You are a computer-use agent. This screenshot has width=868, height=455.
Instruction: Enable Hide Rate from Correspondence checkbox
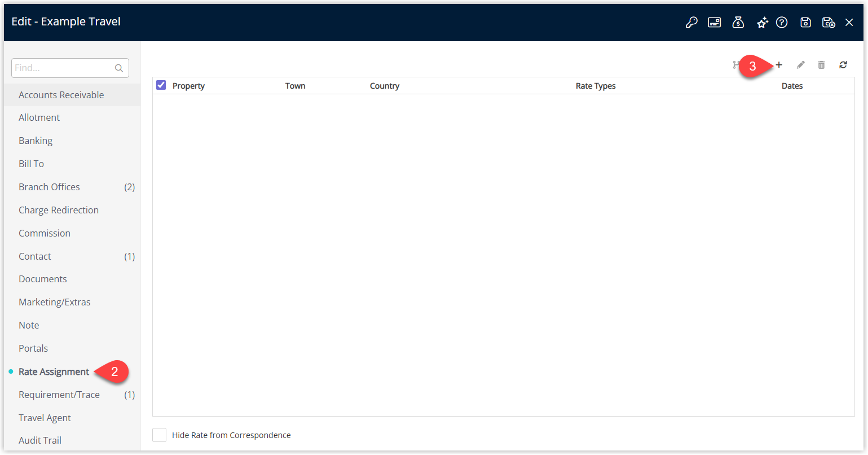tap(160, 435)
